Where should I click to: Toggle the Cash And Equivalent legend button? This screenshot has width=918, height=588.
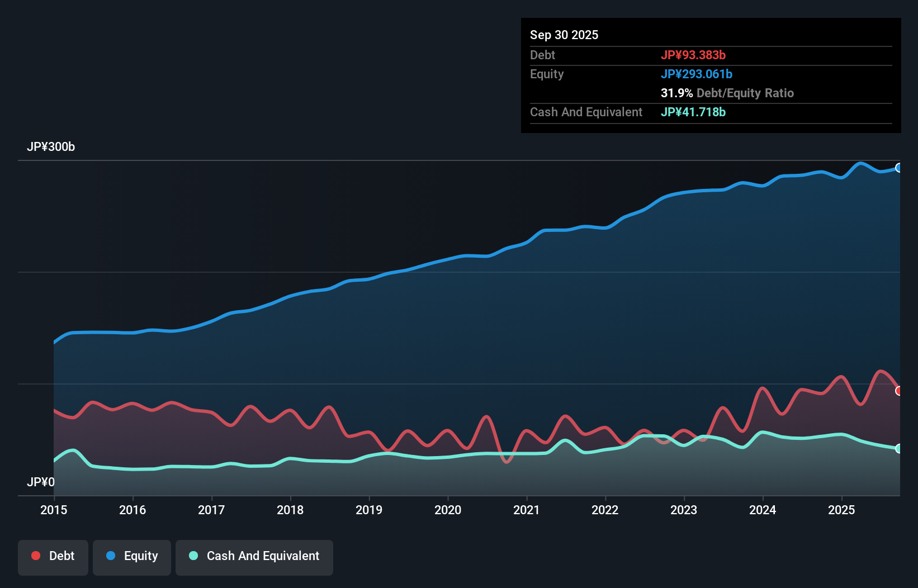254,557
